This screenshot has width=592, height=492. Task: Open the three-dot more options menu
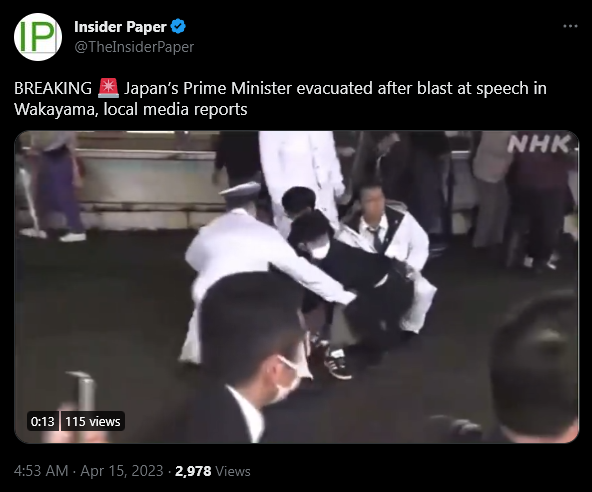click(570, 26)
